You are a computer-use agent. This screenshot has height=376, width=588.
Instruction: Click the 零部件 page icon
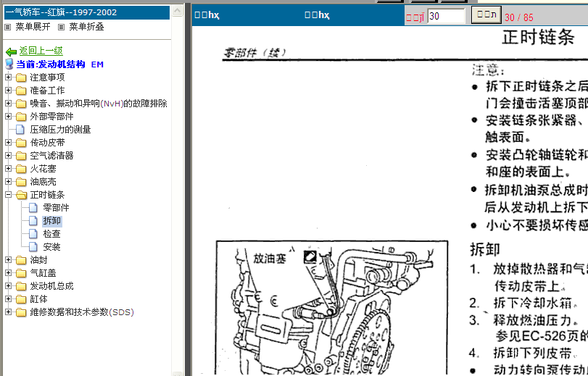tap(33, 208)
